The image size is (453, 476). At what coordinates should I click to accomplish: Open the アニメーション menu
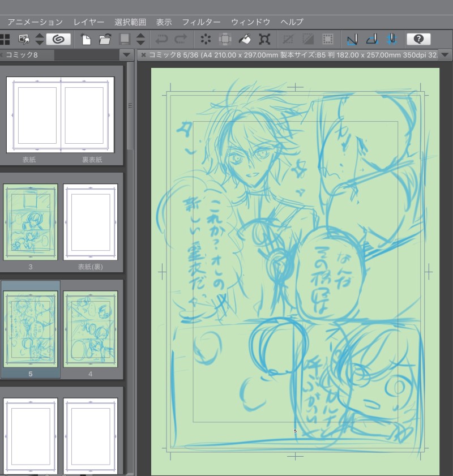click(x=35, y=22)
